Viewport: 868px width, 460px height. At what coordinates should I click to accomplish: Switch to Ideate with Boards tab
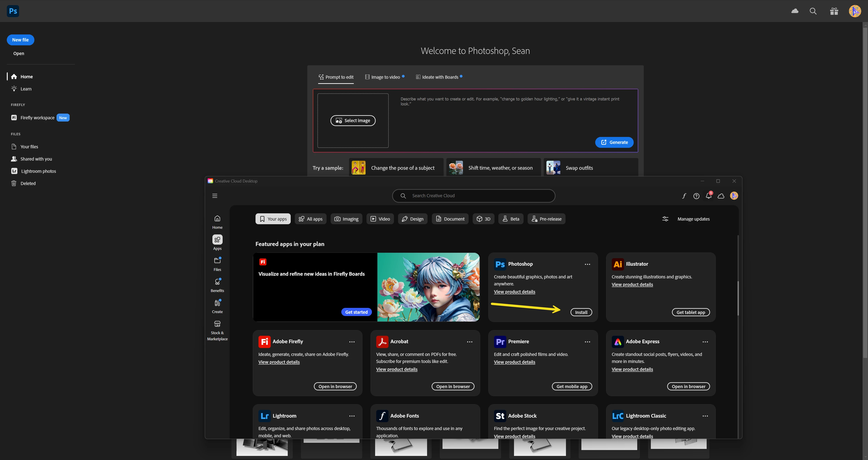439,77
